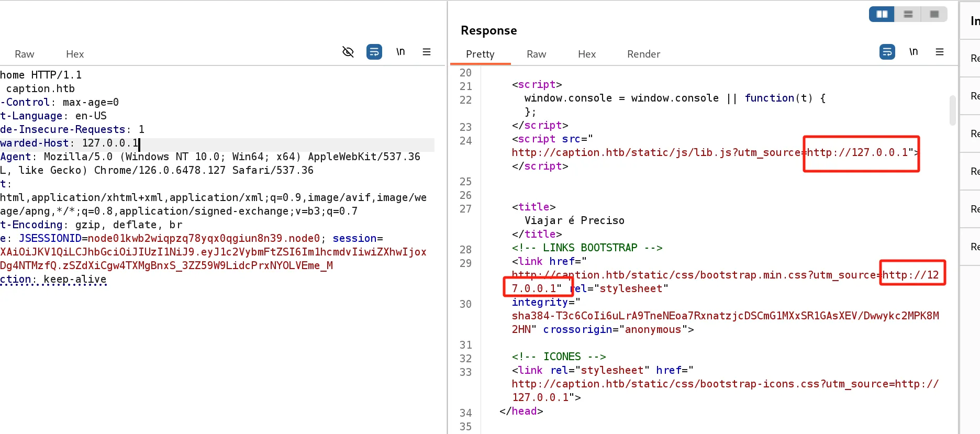The image size is (980, 434).
Task: Switch to Raw tab in request panel
Action: coord(25,54)
